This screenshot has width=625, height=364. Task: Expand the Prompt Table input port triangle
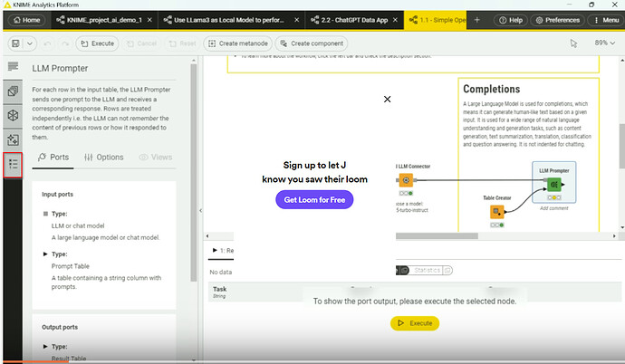click(x=45, y=254)
